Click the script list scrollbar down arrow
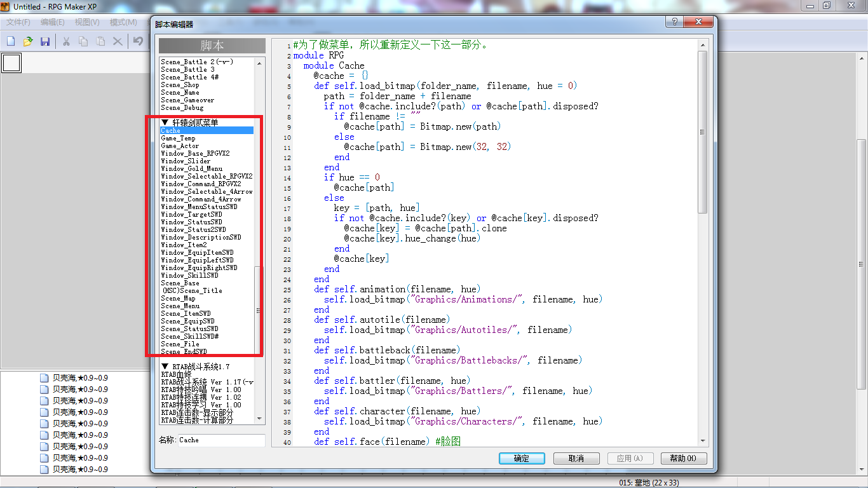Viewport: 868px width, 488px height. 259,419
